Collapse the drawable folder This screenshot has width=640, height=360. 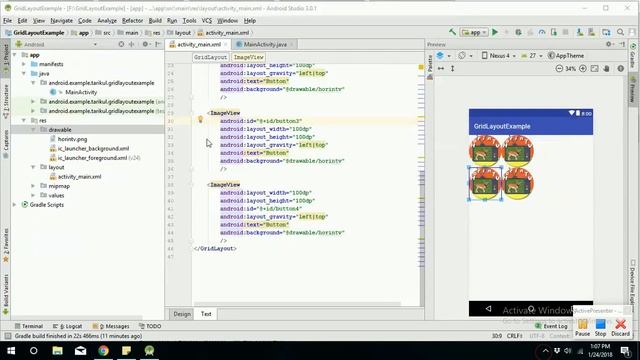pos(33,129)
